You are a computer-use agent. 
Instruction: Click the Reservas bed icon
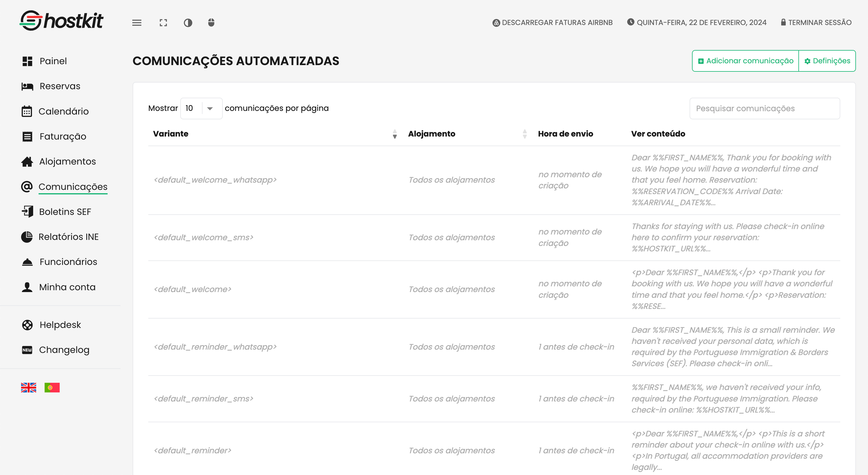(27, 86)
